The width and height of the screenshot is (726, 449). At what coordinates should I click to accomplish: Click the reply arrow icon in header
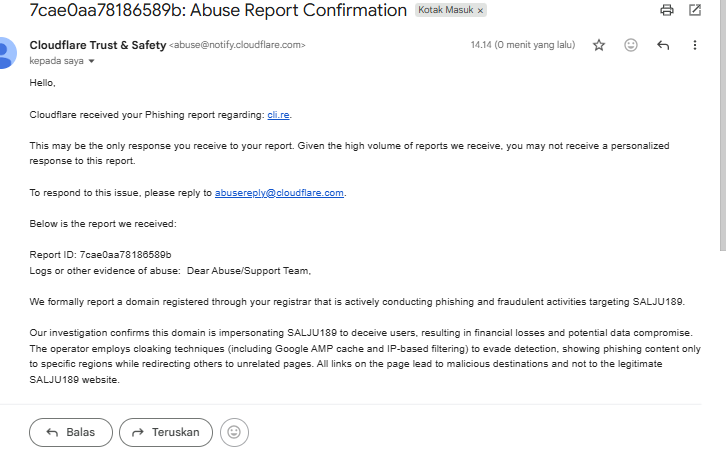[x=663, y=45]
